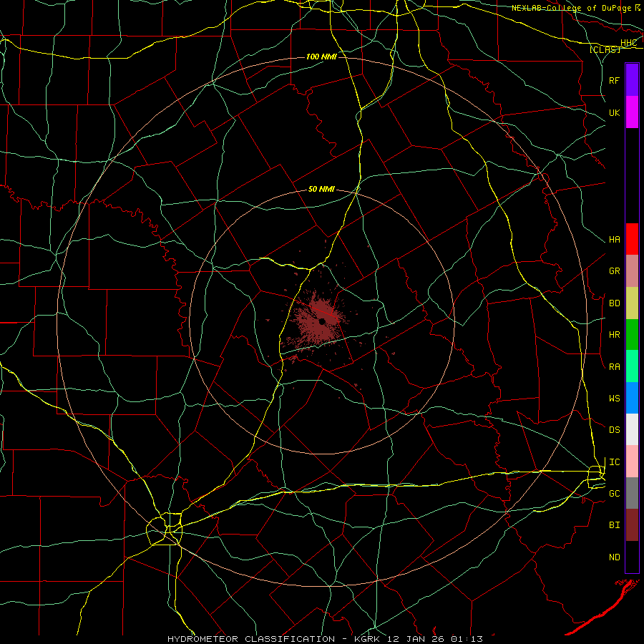Screen dimensions: 644x644
Task: Click the RF legend label
Action: [615, 80]
